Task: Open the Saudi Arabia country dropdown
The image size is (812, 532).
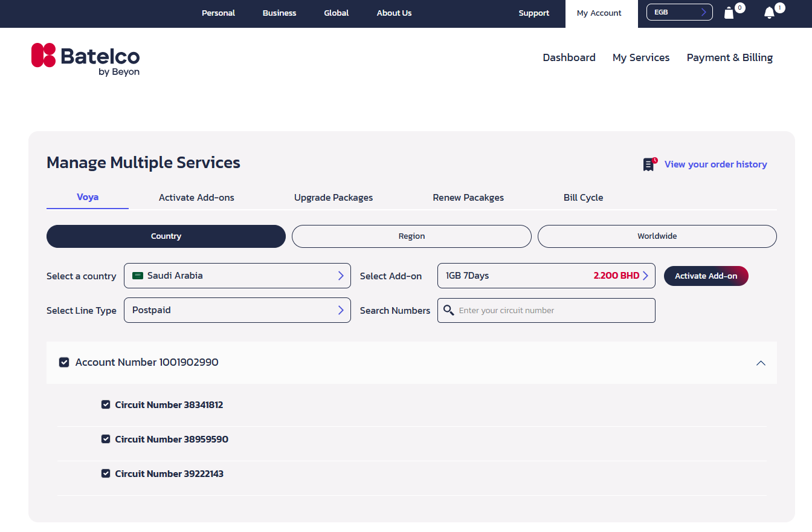Action: point(237,276)
